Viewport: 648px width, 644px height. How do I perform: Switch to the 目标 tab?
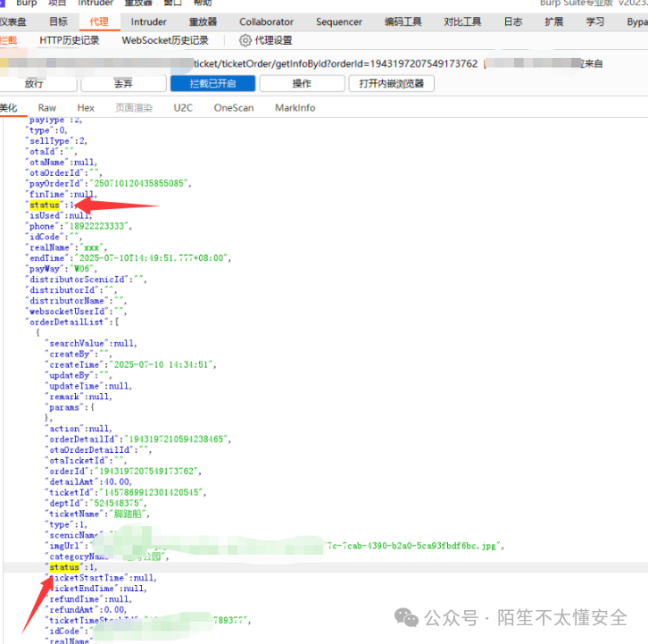coord(58,22)
